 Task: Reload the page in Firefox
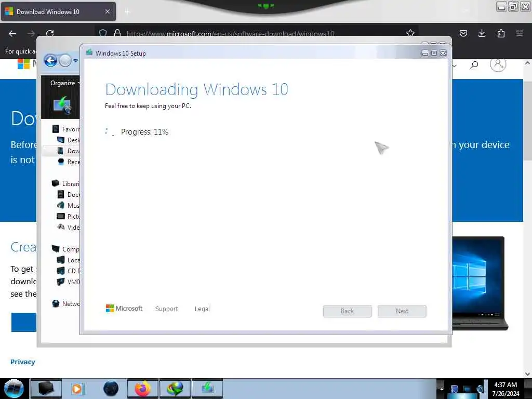tap(50, 33)
